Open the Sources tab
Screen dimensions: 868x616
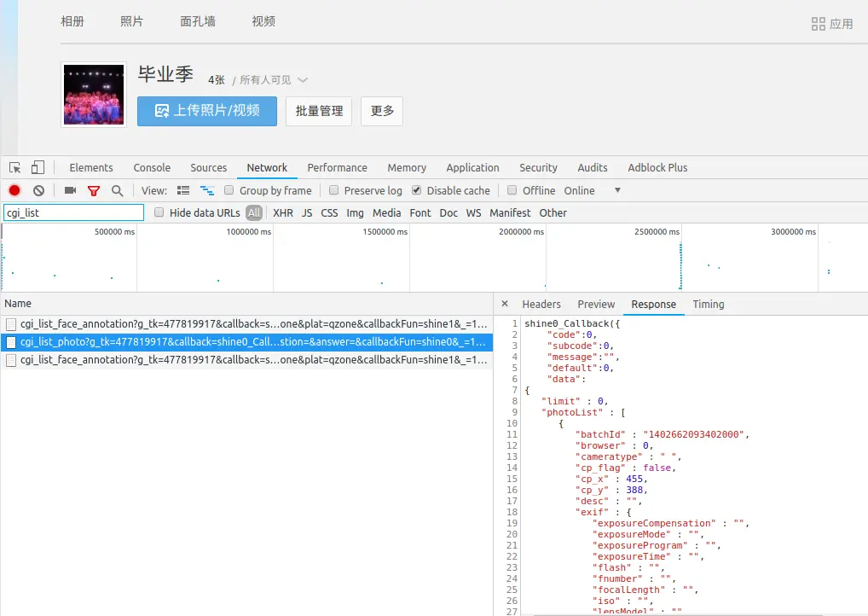[x=209, y=168]
